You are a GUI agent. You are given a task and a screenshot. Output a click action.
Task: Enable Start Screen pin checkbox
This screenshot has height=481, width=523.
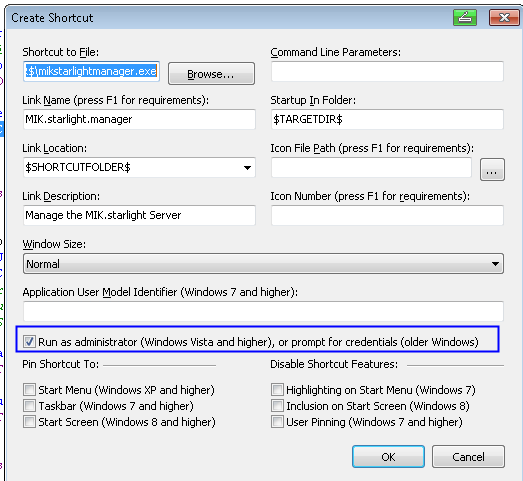(29, 421)
